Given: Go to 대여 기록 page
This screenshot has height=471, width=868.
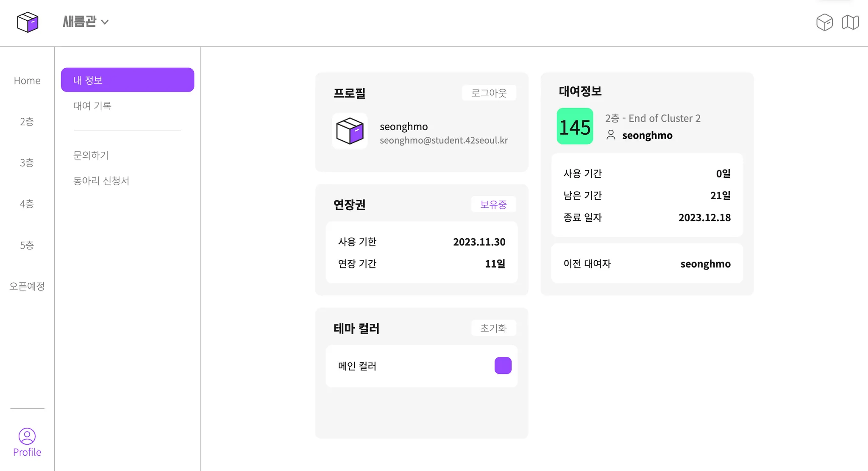Looking at the screenshot, I should point(92,106).
